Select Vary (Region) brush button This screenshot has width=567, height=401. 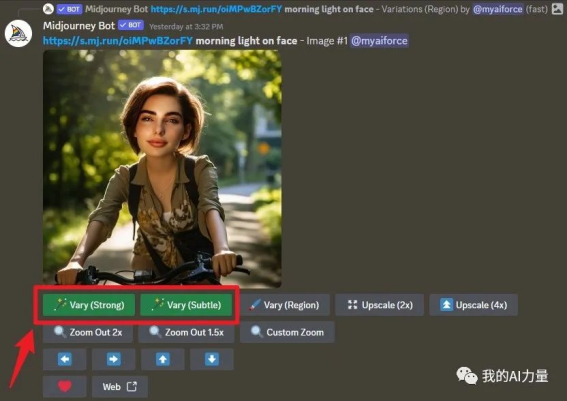(x=285, y=305)
